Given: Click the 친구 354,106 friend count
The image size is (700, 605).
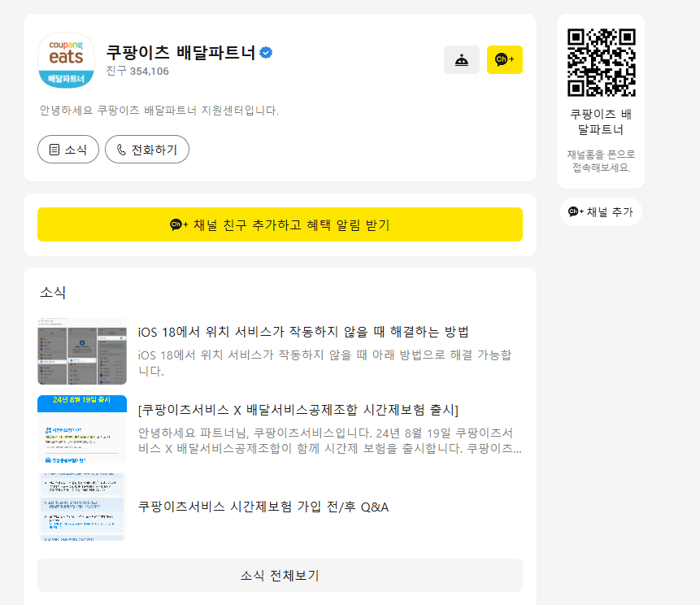Looking at the screenshot, I should (137, 71).
